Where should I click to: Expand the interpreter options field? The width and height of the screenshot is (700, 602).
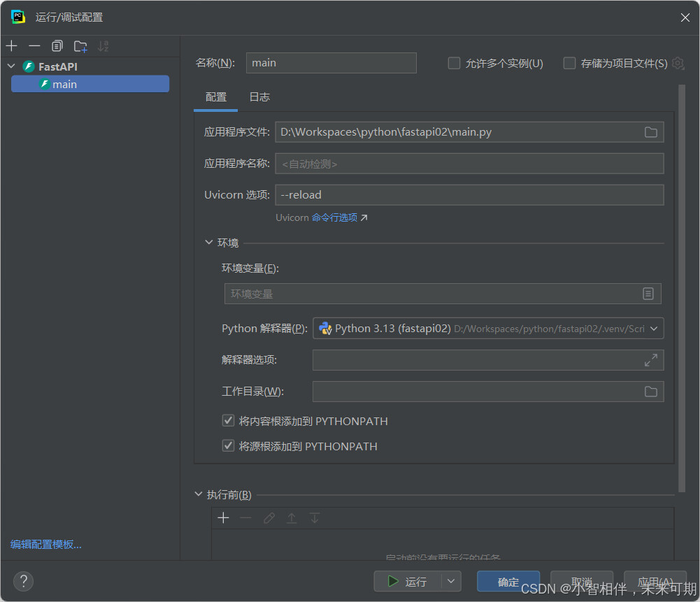[650, 360]
